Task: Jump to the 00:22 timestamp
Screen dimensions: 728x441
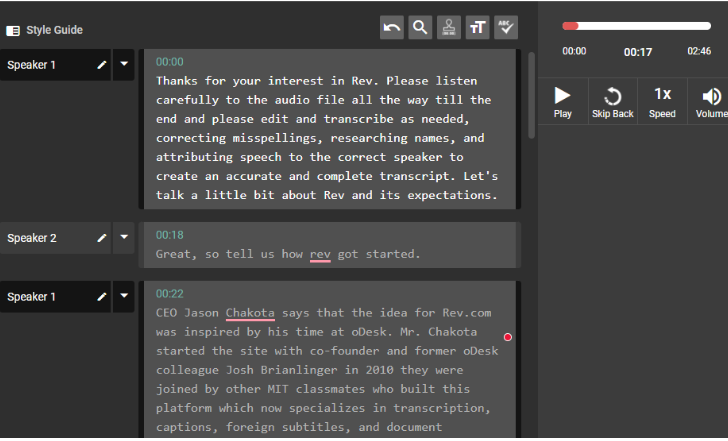Action: click(169, 294)
